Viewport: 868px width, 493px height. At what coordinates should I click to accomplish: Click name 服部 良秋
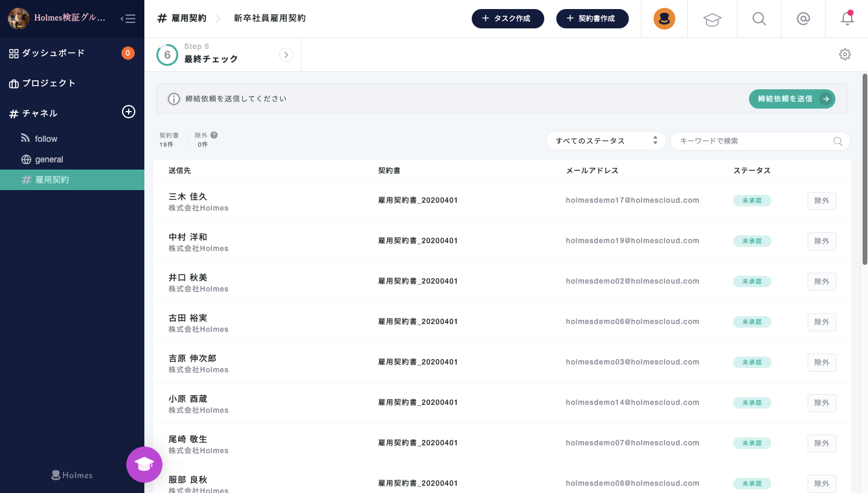[188, 480]
